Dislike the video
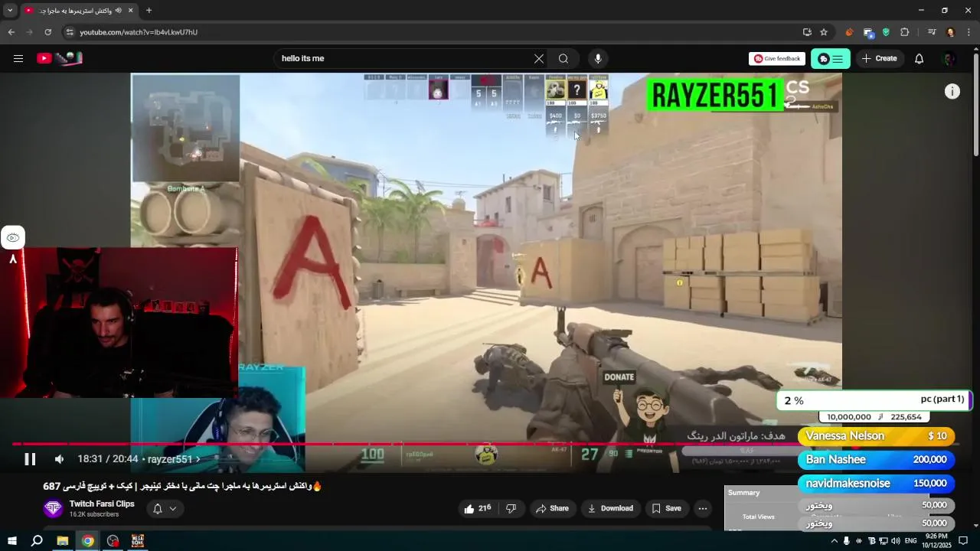This screenshot has width=980, height=551. (x=511, y=508)
